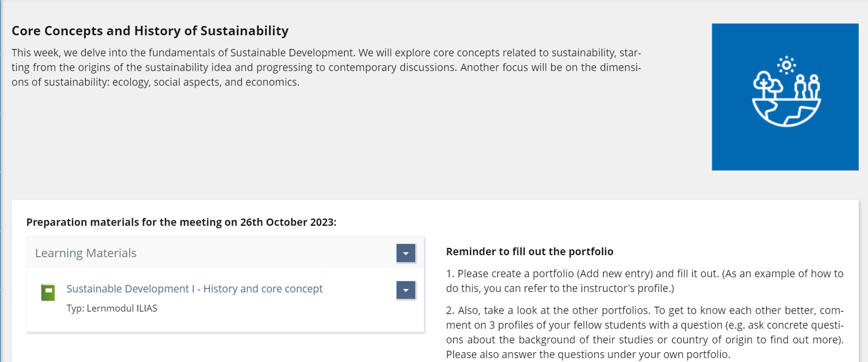Viewport: 868px width, 362px height.
Task: Click the tree symbol in the blue tile
Action: (x=767, y=84)
